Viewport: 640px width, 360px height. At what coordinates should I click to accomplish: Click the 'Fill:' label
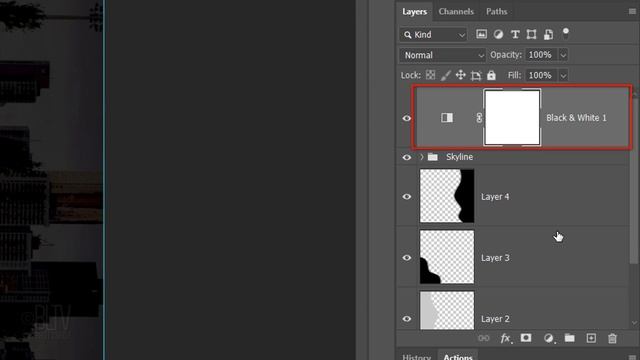coord(515,75)
